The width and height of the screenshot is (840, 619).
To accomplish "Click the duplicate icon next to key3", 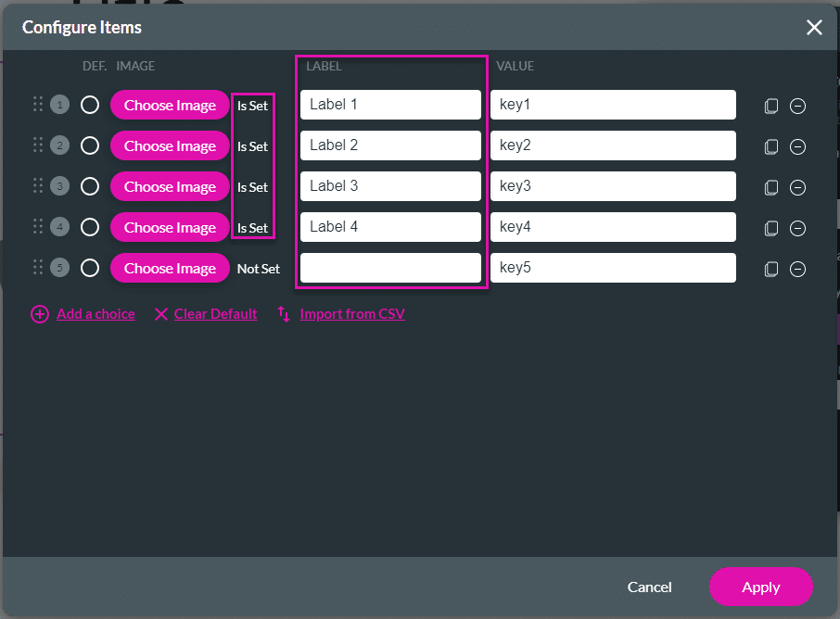I will pos(770,187).
